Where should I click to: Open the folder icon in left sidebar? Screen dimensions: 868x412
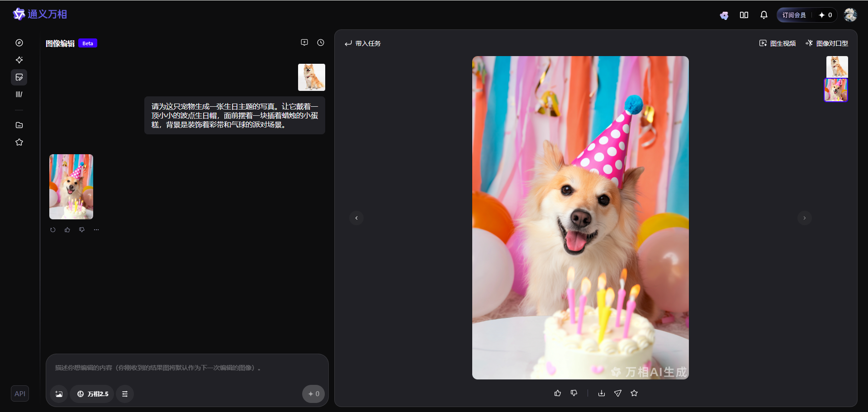click(x=19, y=125)
